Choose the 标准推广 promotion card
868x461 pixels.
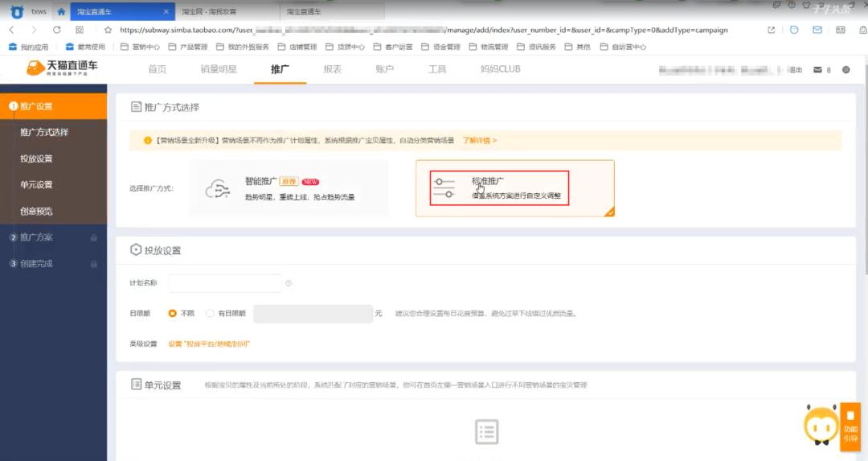coord(515,188)
